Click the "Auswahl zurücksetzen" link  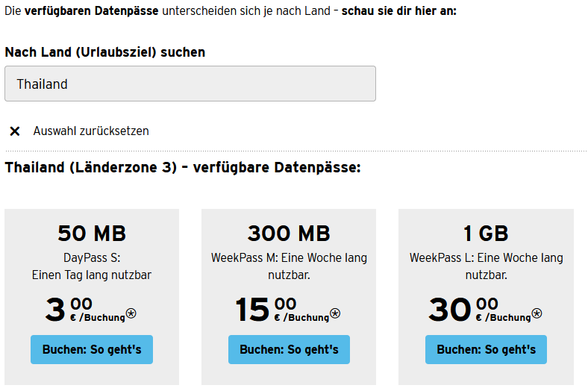pos(91,131)
